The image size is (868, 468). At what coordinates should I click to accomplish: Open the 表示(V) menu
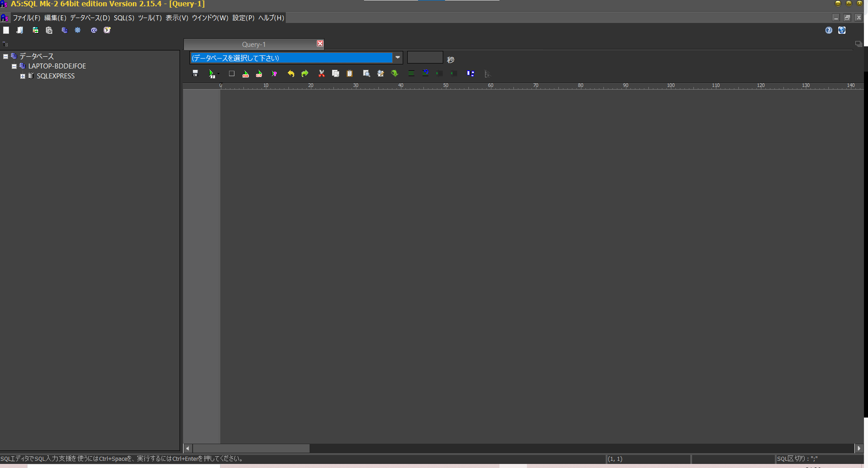[x=177, y=18]
